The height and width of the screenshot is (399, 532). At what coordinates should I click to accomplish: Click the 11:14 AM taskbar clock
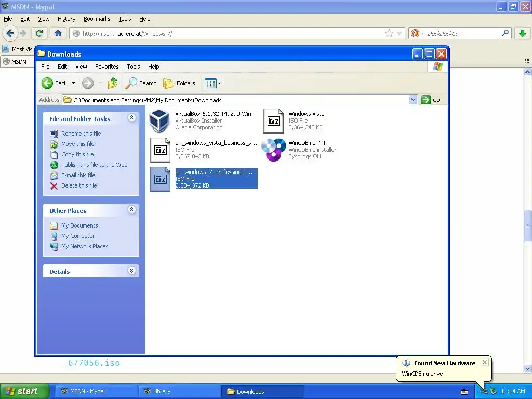pos(513,392)
